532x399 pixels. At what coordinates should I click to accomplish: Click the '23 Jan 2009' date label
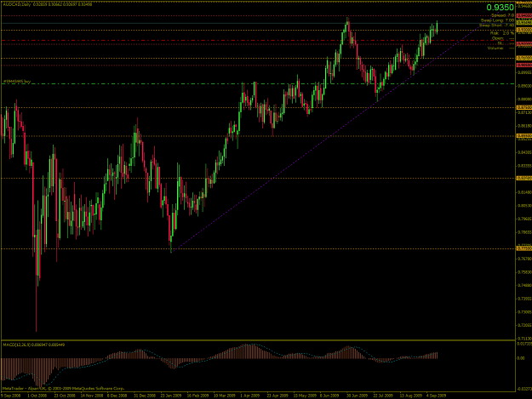171,396
